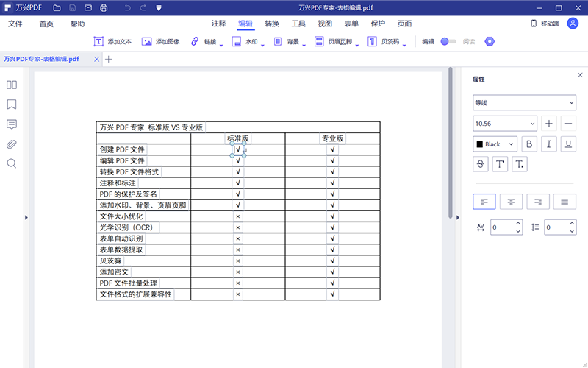Click the search magnifier in sidebar
Screen dimensions: 588x368
(12, 163)
